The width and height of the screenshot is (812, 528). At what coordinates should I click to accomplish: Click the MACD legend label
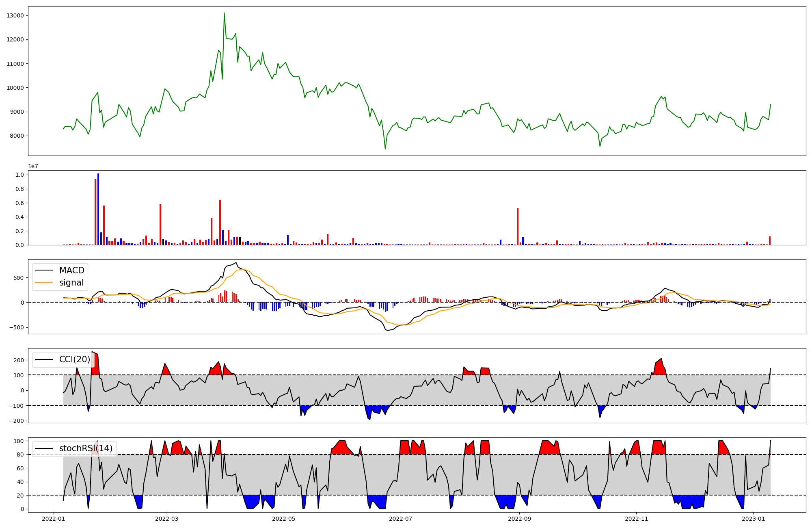(71, 270)
